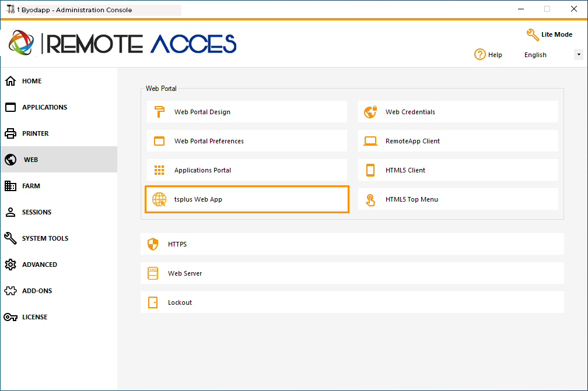This screenshot has height=391, width=588.
Task: Click the Lite Mode wrench icon
Action: (533, 35)
